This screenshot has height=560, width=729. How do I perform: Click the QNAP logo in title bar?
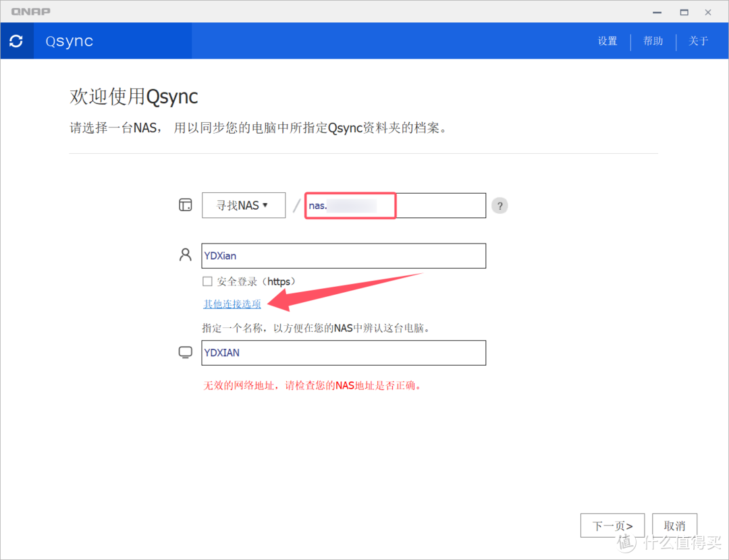tap(30, 11)
